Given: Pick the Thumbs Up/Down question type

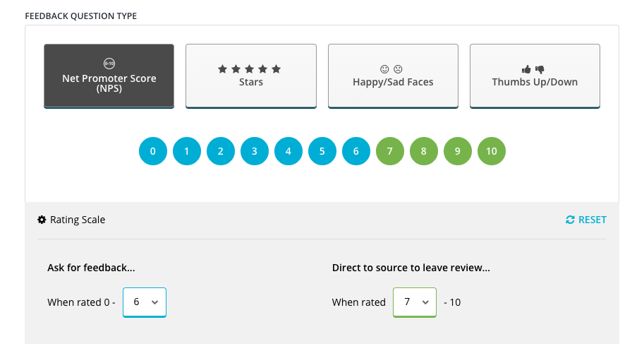Looking at the screenshot, I should point(535,76).
